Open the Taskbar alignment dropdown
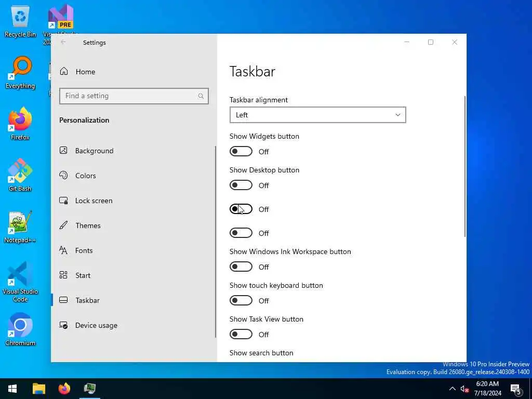 [x=317, y=115]
